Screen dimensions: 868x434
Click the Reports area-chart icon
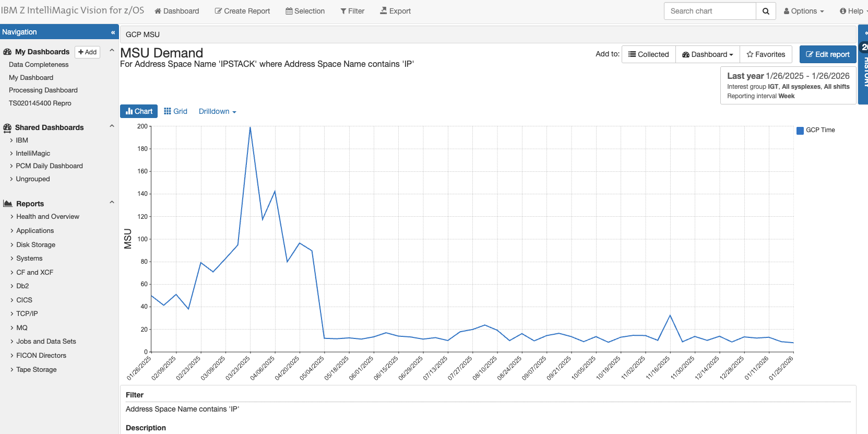click(x=8, y=204)
